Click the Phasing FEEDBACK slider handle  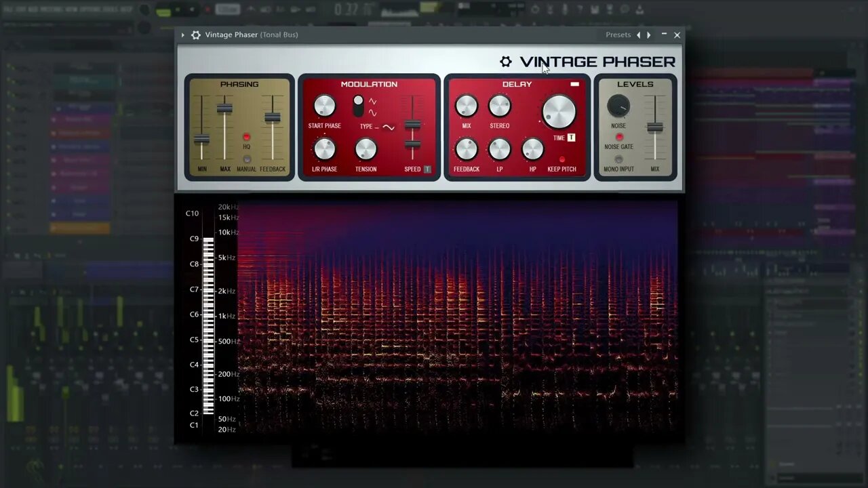tap(273, 117)
